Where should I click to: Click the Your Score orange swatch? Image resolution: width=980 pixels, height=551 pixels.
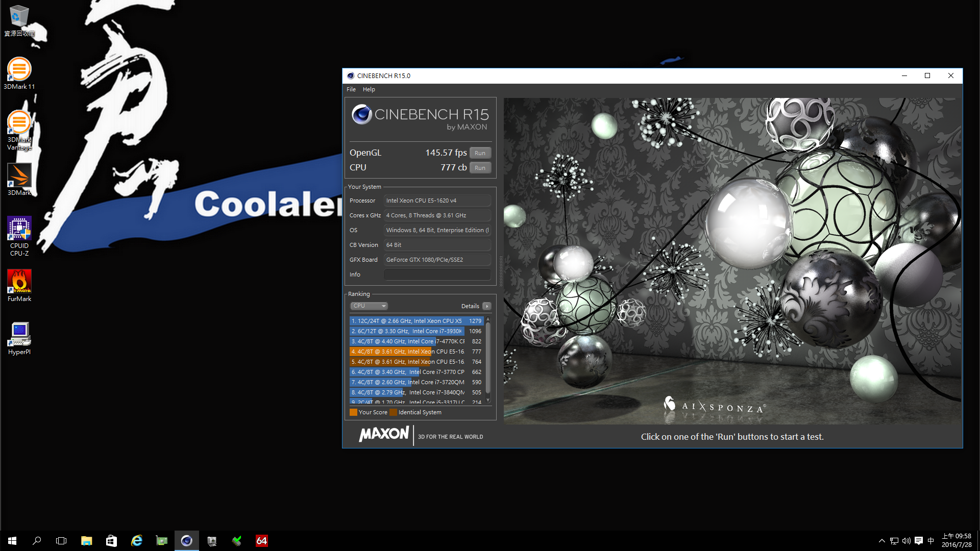[x=353, y=412]
